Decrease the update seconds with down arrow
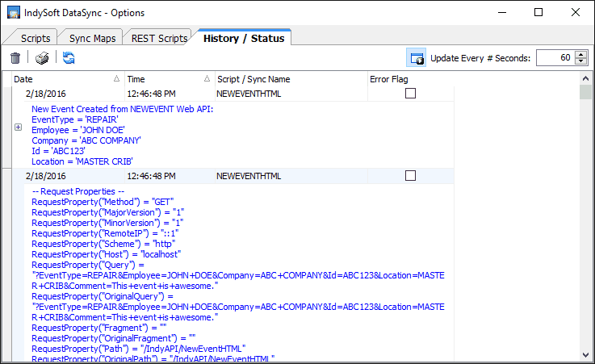This screenshot has width=595, height=364. point(581,62)
